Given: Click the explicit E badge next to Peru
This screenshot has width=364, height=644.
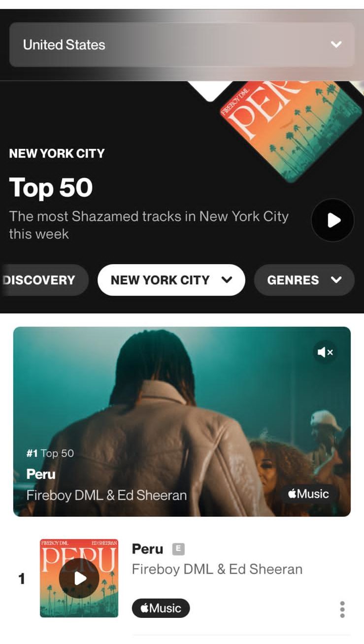Looking at the screenshot, I should [x=178, y=549].
